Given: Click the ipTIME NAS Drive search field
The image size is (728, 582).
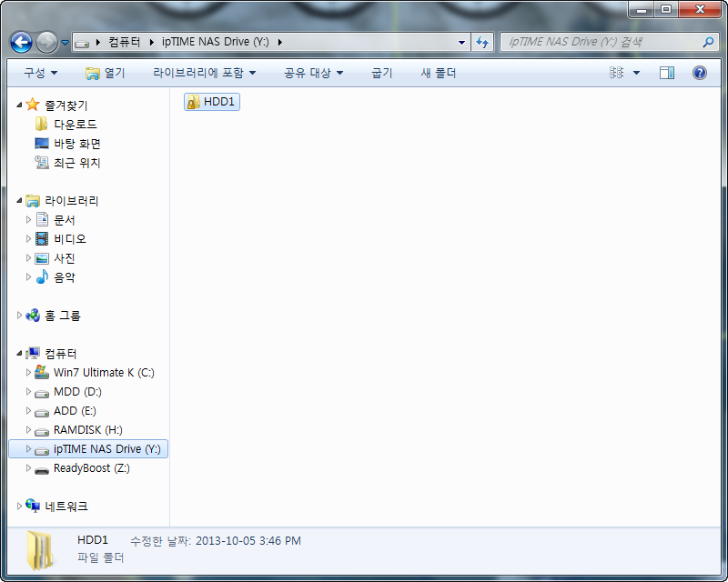Looking at the screenshot, I should (x=603, y=42).
